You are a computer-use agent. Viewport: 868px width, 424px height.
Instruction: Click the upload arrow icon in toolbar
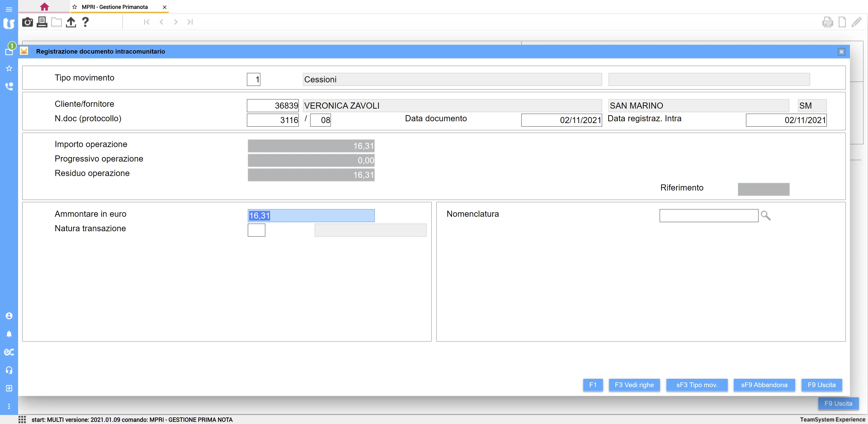click(71, 22)
